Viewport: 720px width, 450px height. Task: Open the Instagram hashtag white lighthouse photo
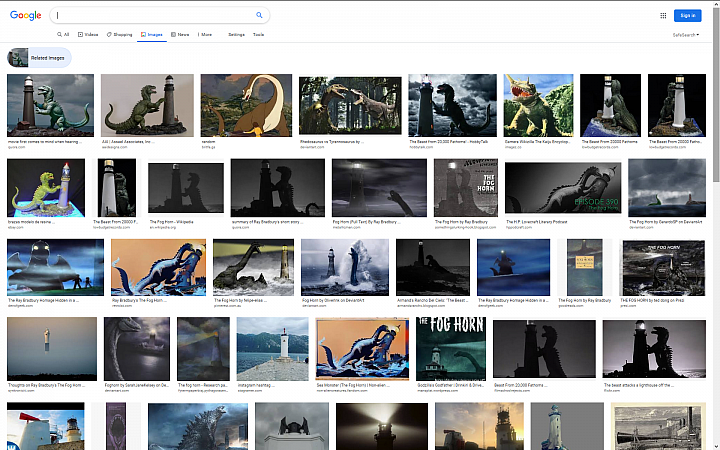273,349
